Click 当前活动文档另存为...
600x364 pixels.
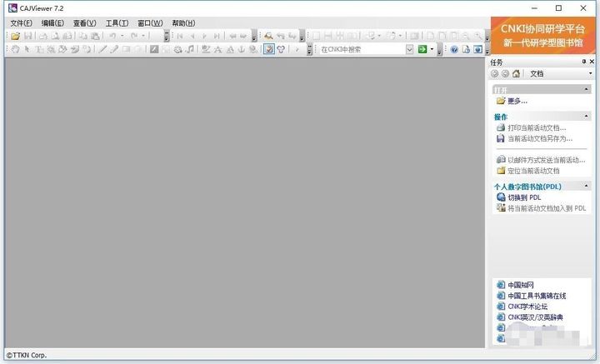(540, 138)
